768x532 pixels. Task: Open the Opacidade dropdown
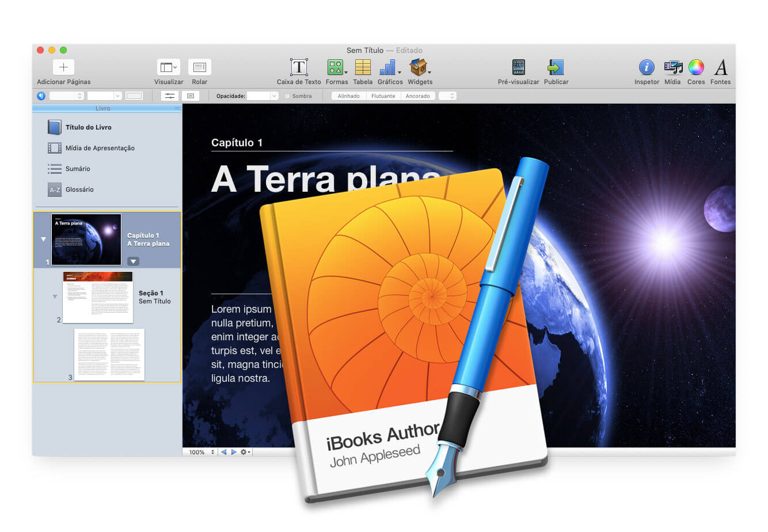[263, 96]
